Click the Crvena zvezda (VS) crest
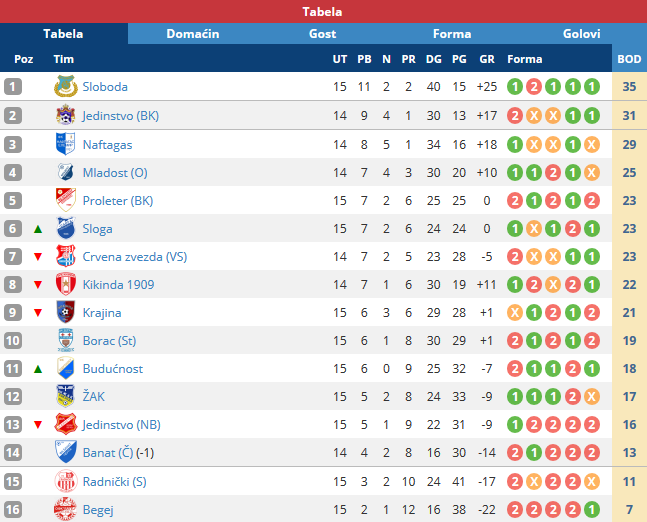 point(66,256)
